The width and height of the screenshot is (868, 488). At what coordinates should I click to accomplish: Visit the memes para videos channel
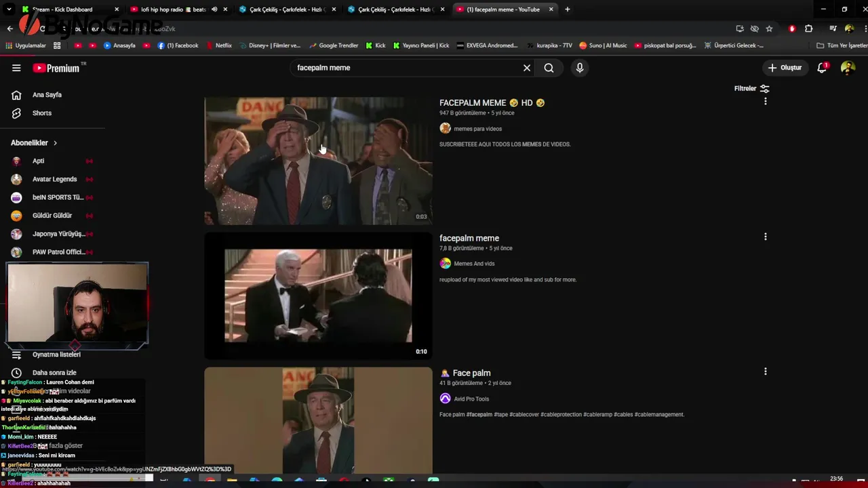(x=477, y=129)
